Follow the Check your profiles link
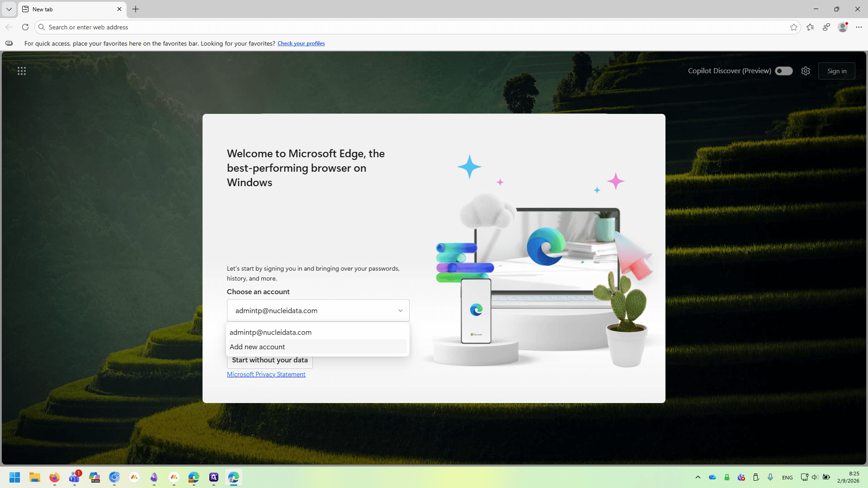Image resolution: width=868 pixels, height=488 pixels. pos(301,43)
